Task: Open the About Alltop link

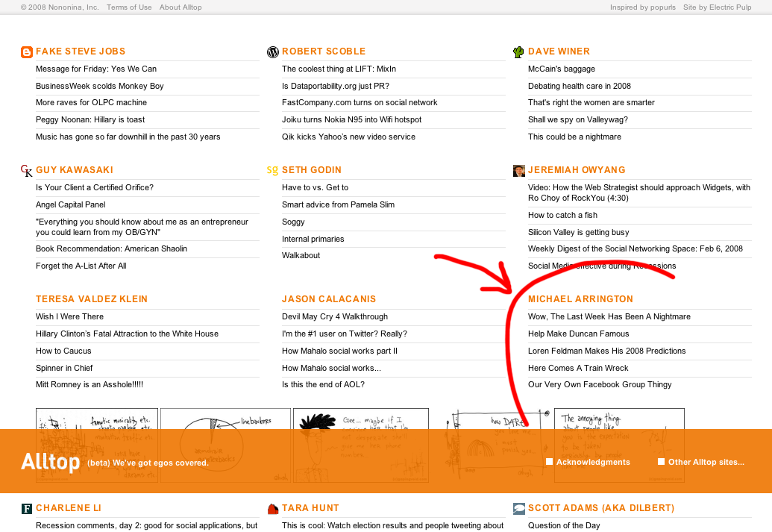Action: 181,7
